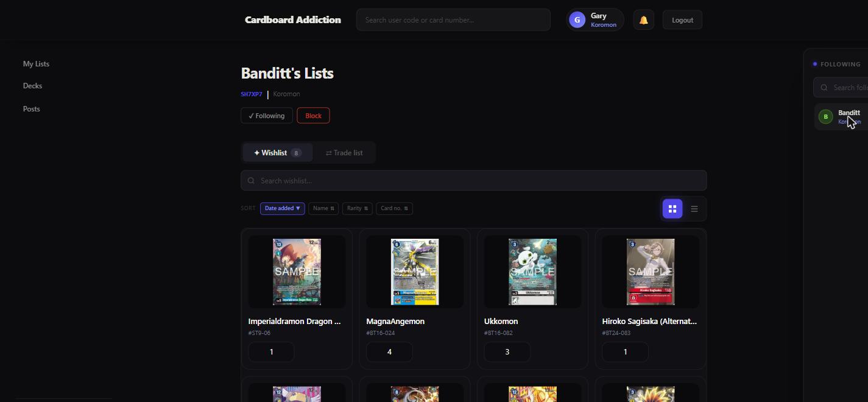The width and height of the screenshot is (868, 402).
Task: Click the wishlist search magnifier icon
Action: click(x=251, y=181)
